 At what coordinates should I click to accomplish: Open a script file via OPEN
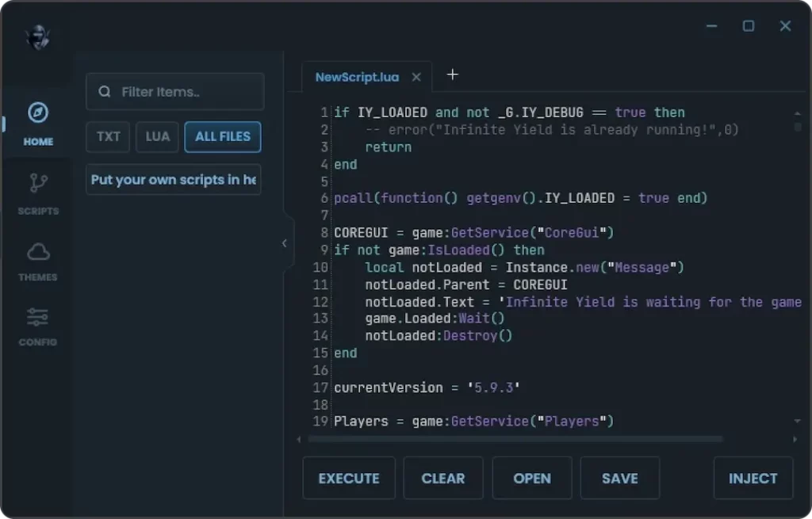tap(532, 478)
